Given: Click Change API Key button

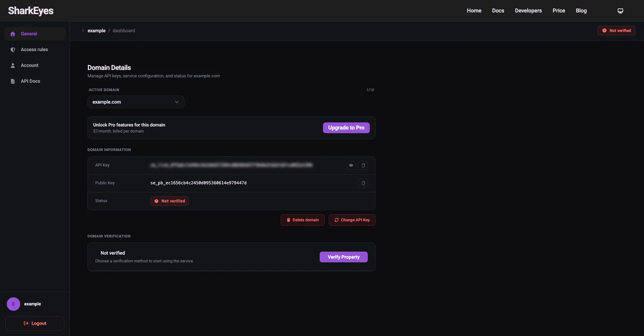Looking at the screenshot, I should coord(352,220).
